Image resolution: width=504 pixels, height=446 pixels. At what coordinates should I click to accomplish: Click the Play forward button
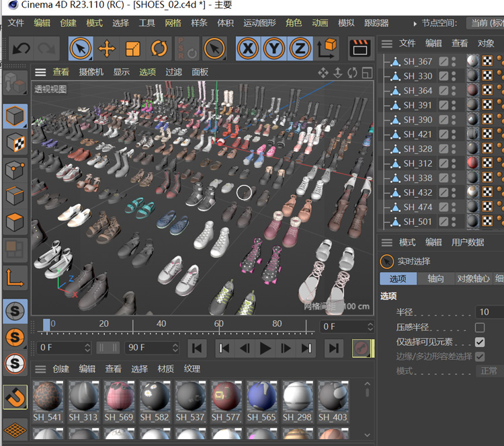click(x=265, y=348)
